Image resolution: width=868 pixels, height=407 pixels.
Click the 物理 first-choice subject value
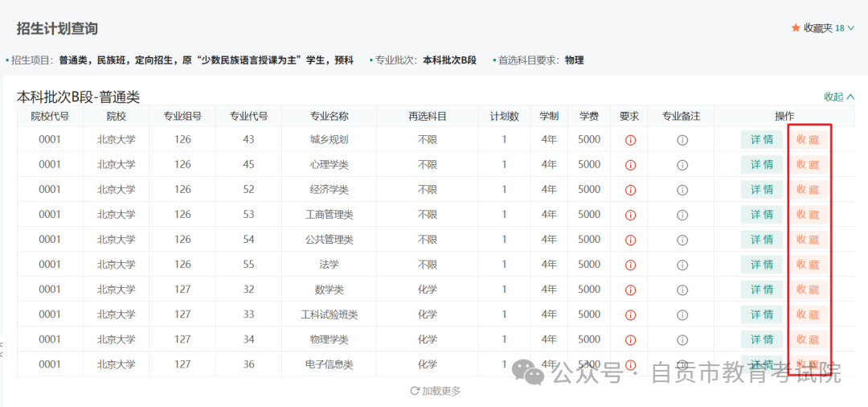coord(574,60)
